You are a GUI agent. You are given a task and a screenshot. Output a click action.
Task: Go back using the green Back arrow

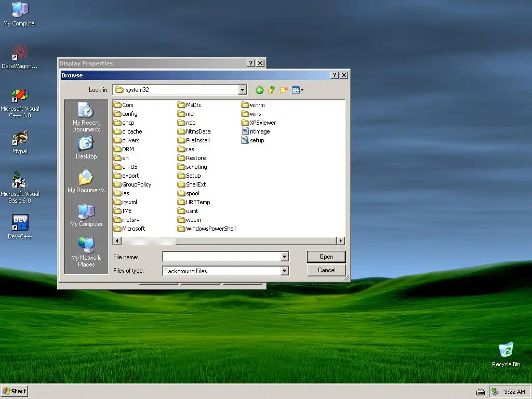pos(259,90)
